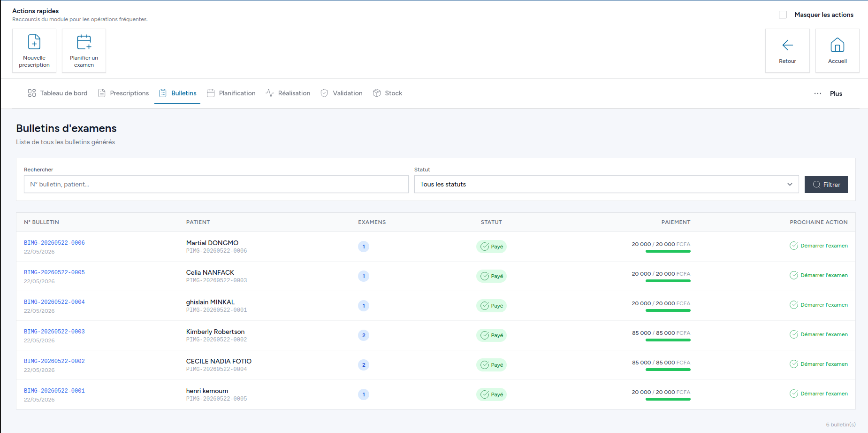Open the Plus overflow menu
Screen dimensions: 868x433
tap(828, 93)
